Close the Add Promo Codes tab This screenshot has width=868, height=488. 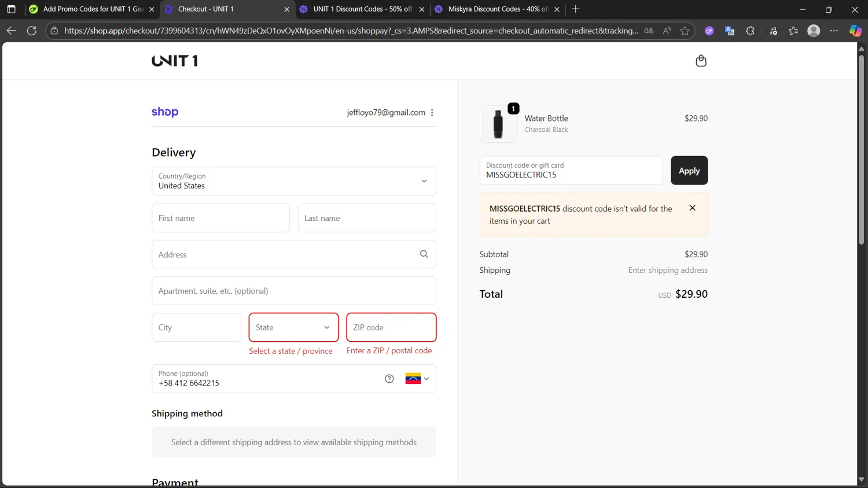point(152,9)
